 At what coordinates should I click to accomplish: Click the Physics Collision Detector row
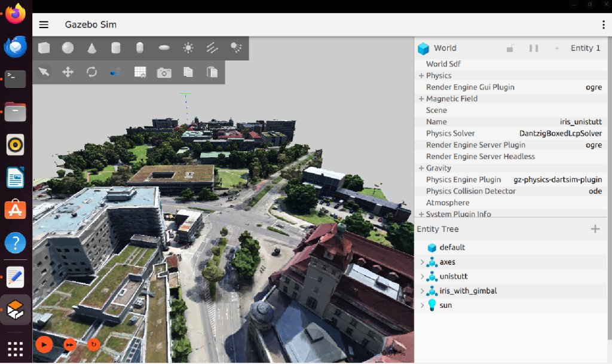pyautogui.click(x=510, y=191)
